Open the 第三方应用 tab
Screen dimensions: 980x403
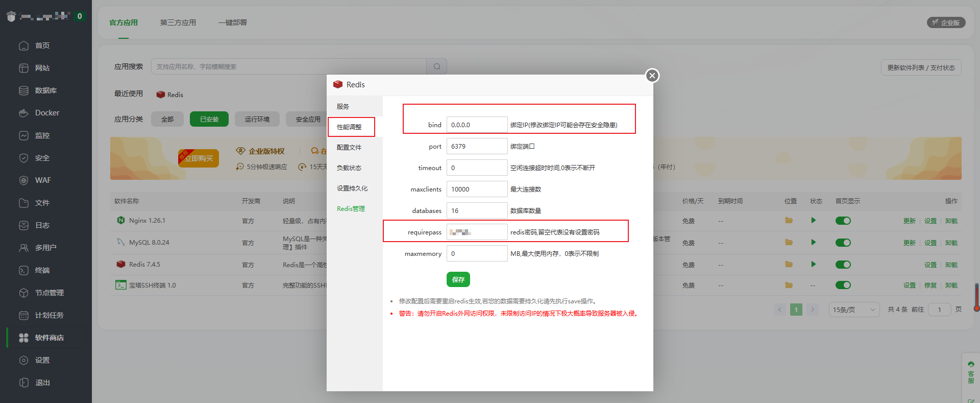[x=178, y=22]
